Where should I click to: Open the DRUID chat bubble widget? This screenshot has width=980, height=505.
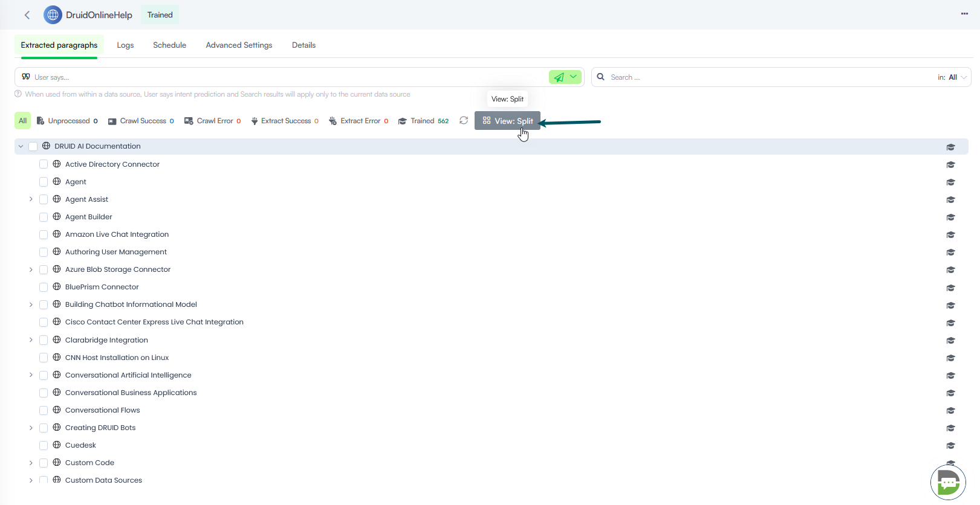[x=948, y=482]
